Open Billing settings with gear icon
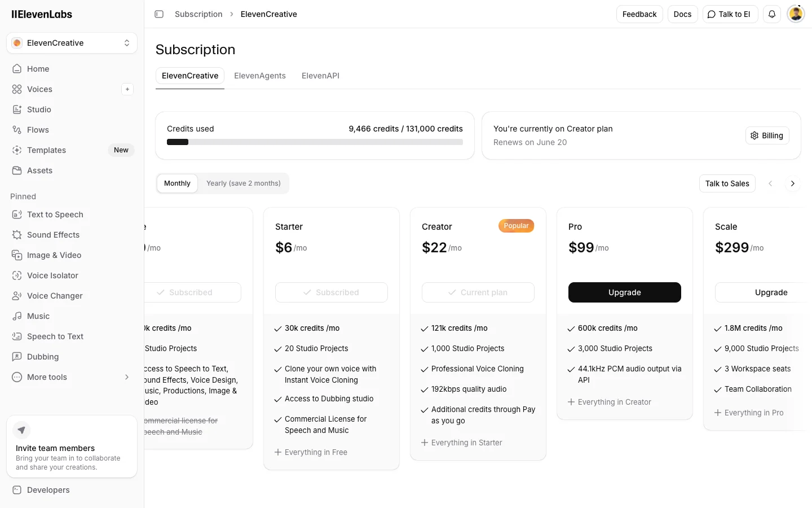This screenshot has height=508, width=812. 767,135
